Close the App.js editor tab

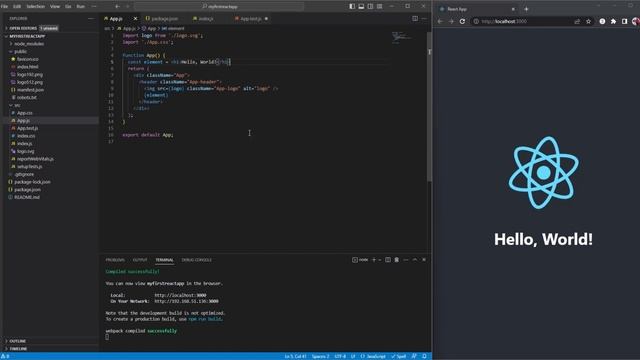pos(136,19)
